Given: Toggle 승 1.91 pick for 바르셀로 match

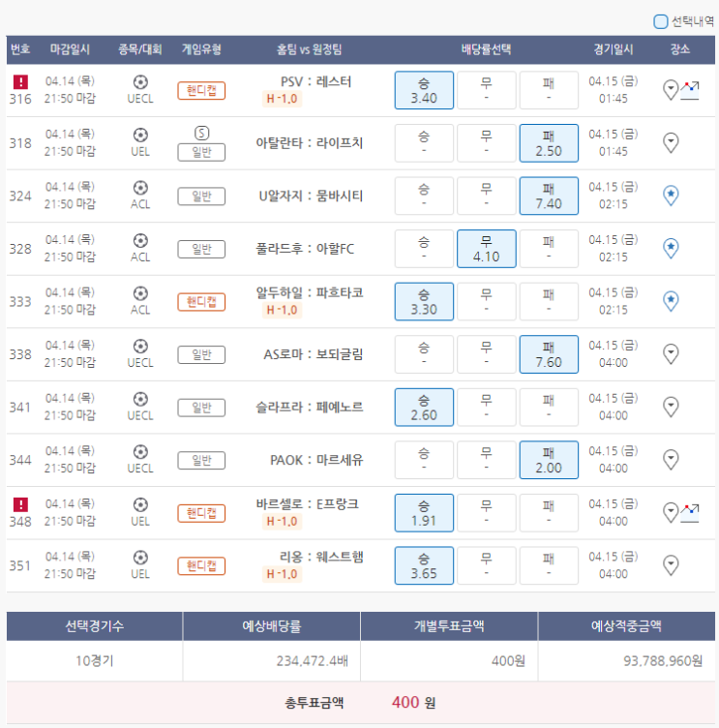Looking at the screenshot, I should point(424,512).
